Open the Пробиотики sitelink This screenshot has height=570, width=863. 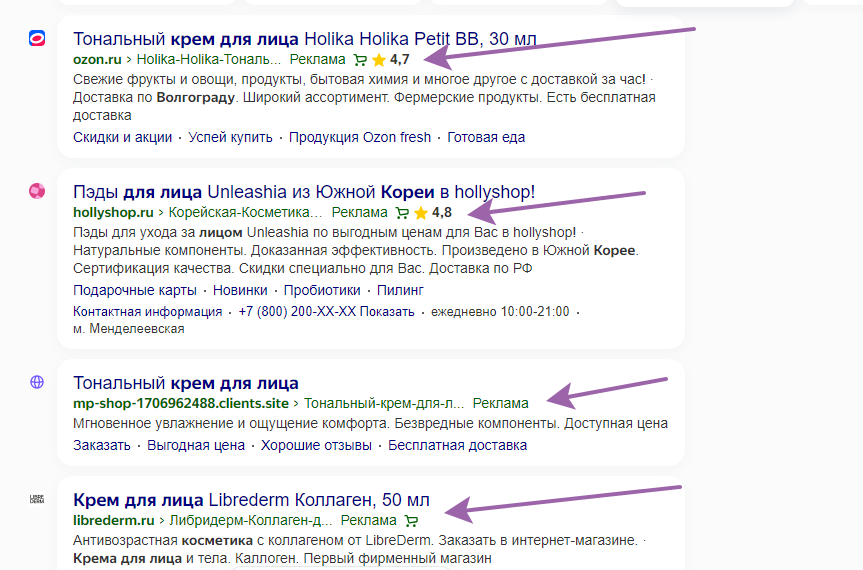pos(322,290)
